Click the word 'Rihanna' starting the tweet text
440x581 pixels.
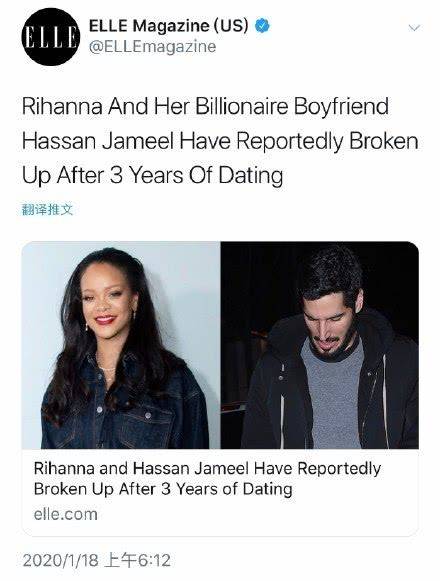pos(62,106)
